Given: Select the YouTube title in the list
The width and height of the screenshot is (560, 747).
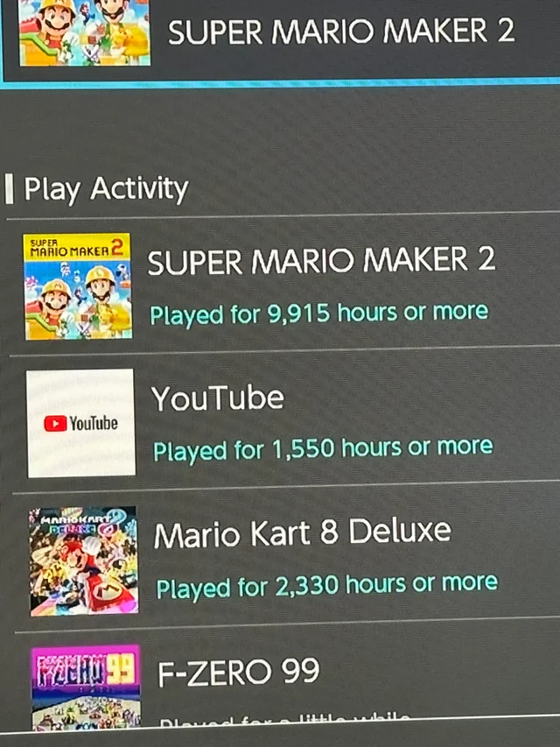Looking at the screenshot, I should tap(218, 398).
